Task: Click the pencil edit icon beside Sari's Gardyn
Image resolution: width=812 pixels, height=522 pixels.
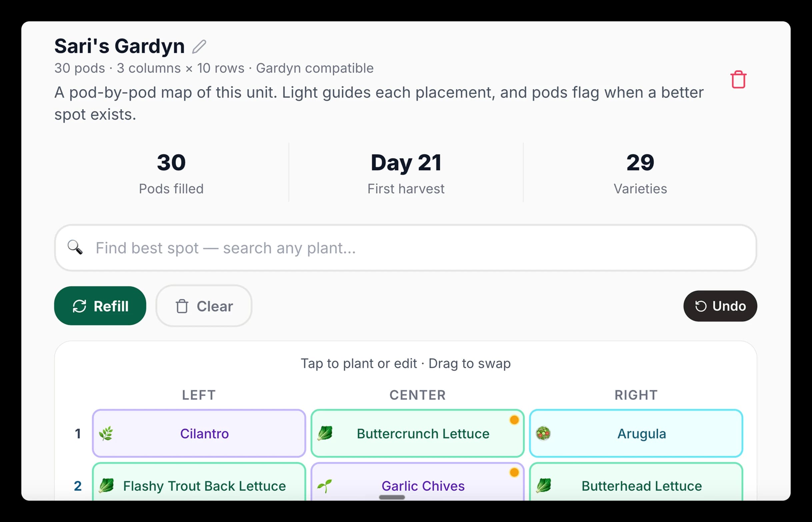Action: click(x=199, y=47)
